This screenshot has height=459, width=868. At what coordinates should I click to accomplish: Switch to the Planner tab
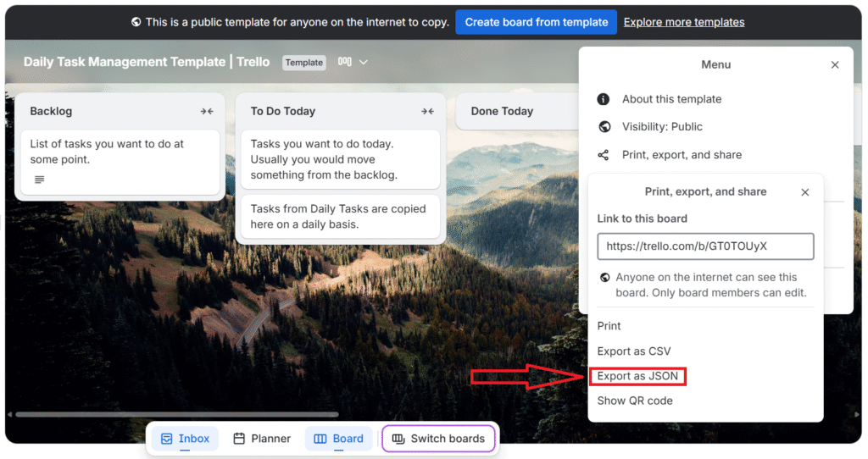tap(262, 439)
